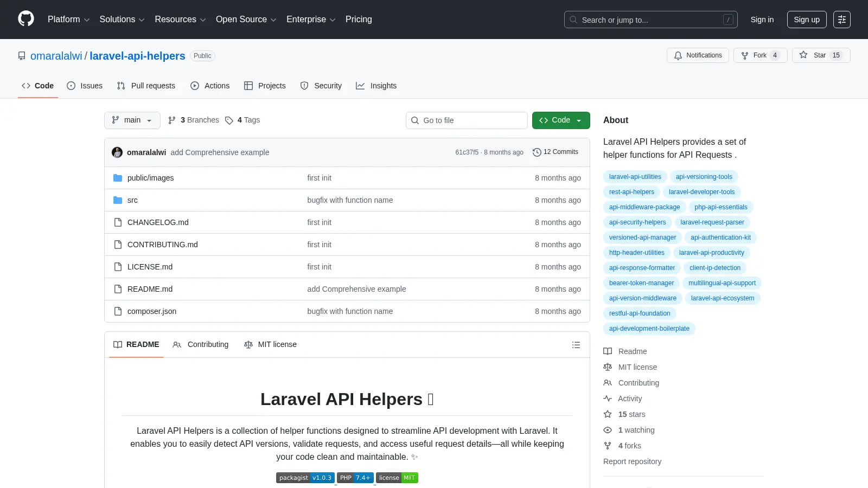Click the accessibility settings icon in header

(842, 20)
